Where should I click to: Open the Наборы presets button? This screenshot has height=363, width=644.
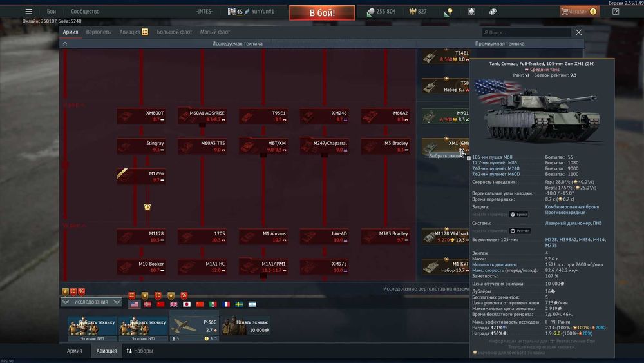point(140,351)
